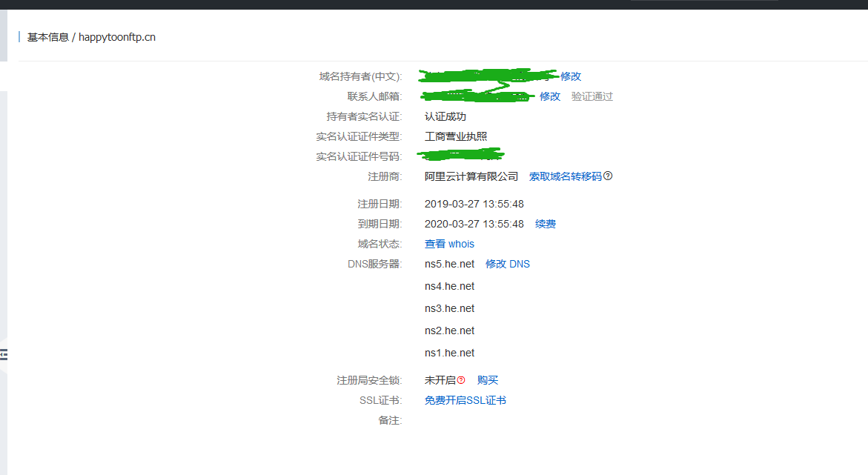Select DNS entry ns4.he.net
This screenshot has height=475, width=868.
(449, 285)
